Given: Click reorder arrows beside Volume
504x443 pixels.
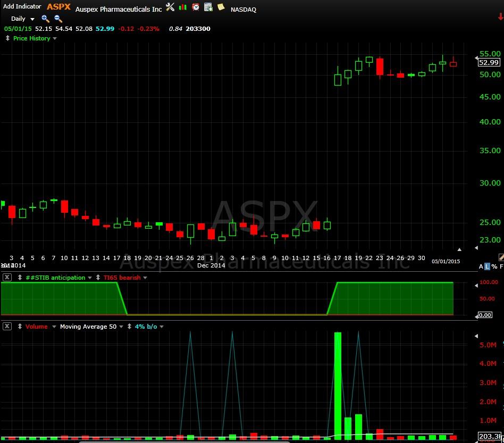Looking at the screenshot, I should point(20,327).
